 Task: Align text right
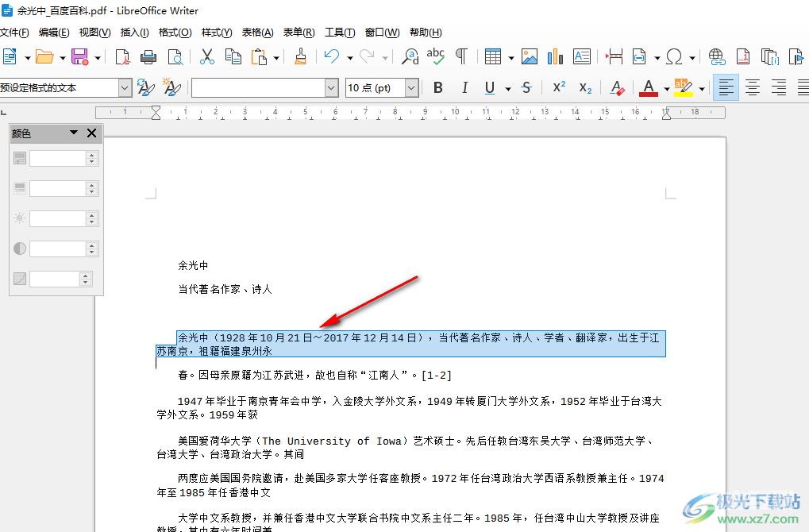[779, 87]
